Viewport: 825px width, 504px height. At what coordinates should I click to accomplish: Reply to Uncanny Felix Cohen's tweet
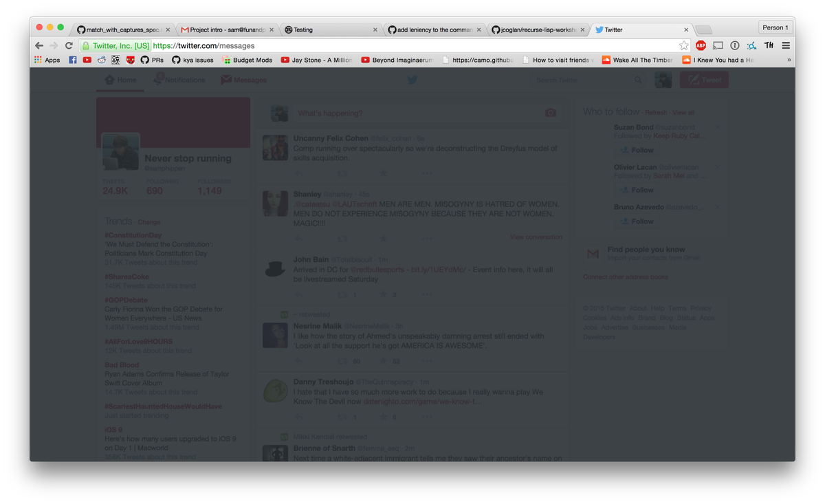point(298,173)
